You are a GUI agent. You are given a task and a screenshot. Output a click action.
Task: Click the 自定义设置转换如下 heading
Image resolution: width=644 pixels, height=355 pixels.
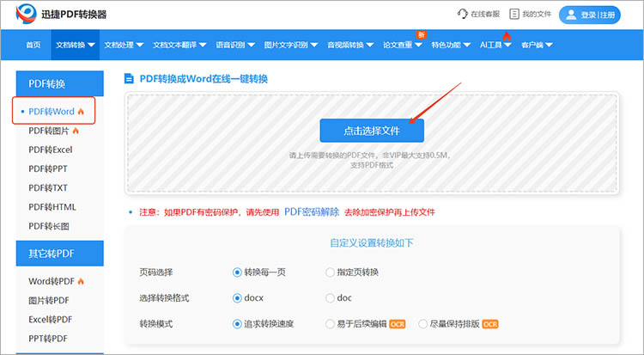tap(372, 242)
